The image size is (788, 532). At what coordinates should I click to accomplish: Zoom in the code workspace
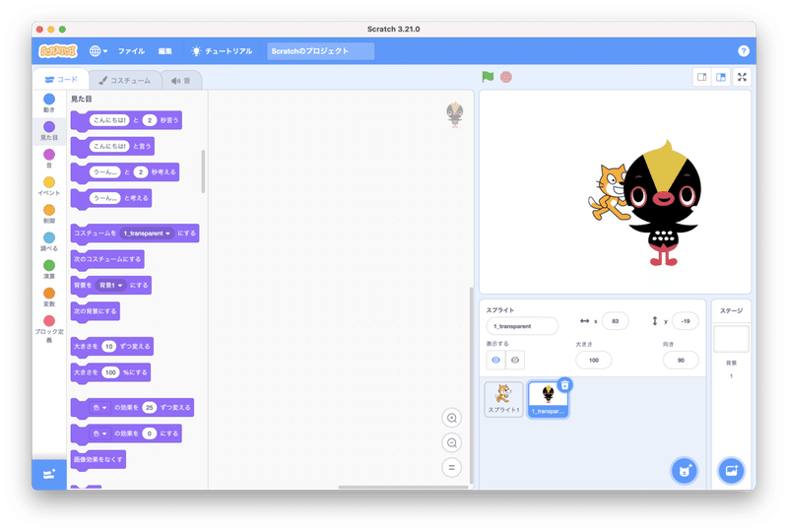click(452, 418)
